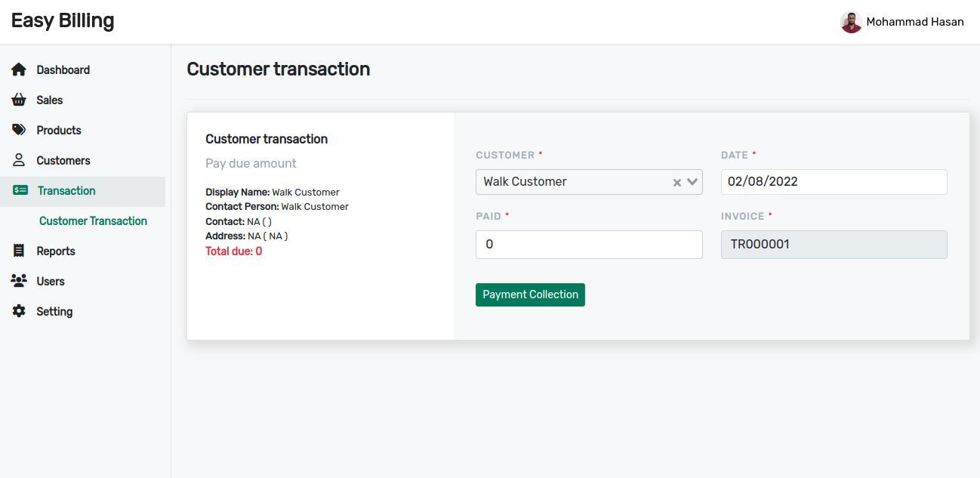Click the Date field showing 02/08/2022
This screenshot has height=478, width=980.
pos(834,182)
